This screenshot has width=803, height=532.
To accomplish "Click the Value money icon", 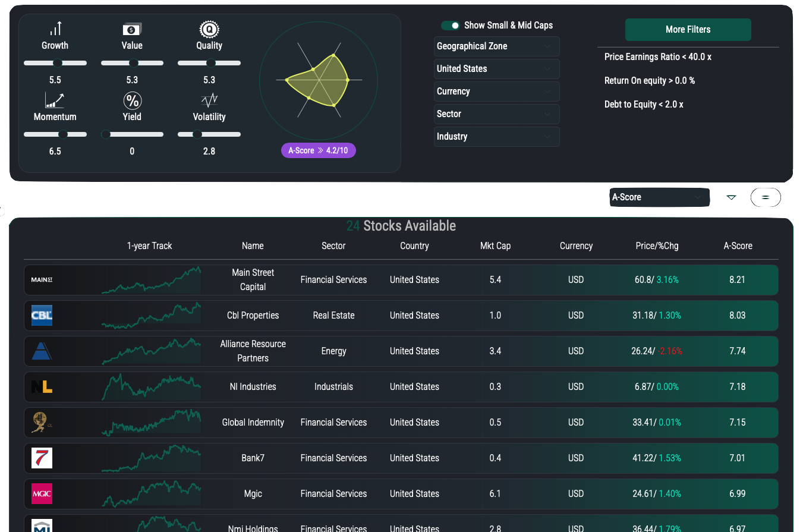I will 132,29.
